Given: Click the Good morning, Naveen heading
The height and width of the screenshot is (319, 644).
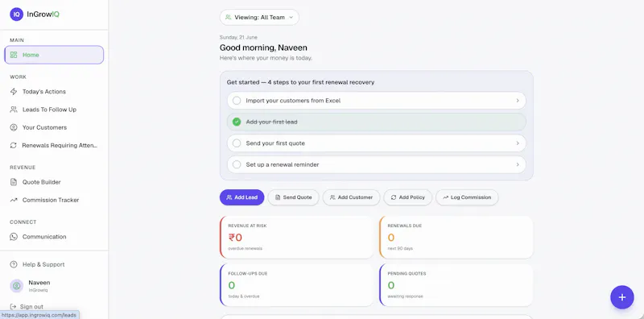Looking at the screenshot, I should [x=263, y=48].
